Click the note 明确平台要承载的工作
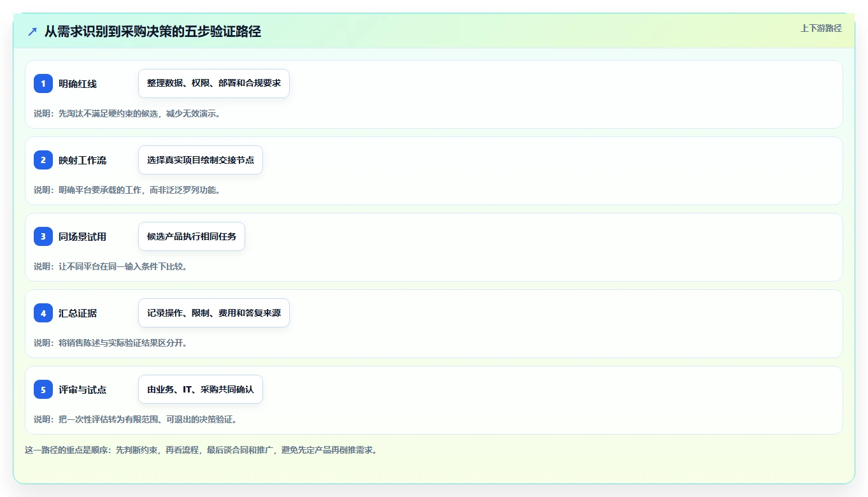The width and height of the screenshot is (868, 497). tap(99, 190)
